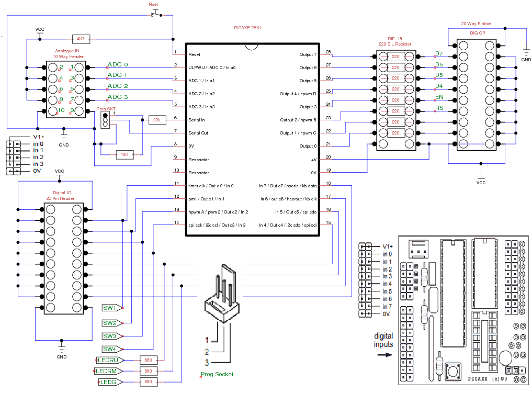The image size is (532, 393).
Task: Click the green 'D4' net label
Action: point(439,86)
